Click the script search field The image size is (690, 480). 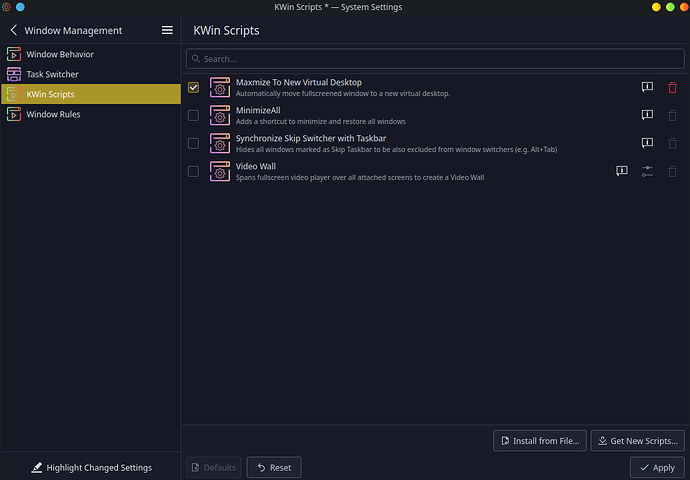[435, 59]
